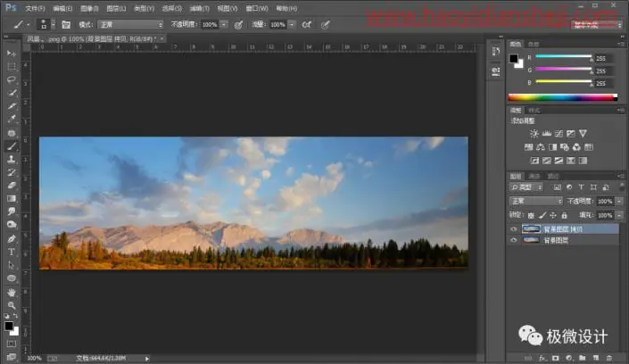Add a Levels adjustment
The image size is (629, 364).
546,134
